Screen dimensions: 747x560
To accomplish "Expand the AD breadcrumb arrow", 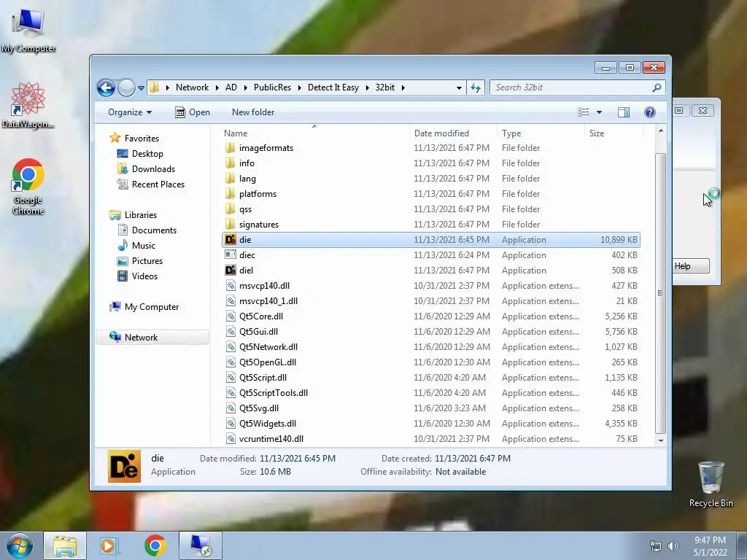I will pyautogui.click(x=245, y=87).
